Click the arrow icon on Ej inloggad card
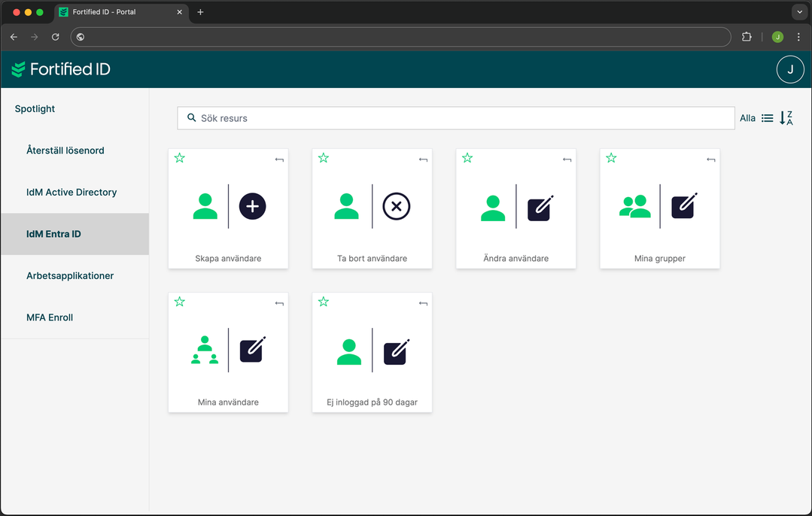This screenshot has width=812, height=516. pyautogui.click(x=423, y=303)
